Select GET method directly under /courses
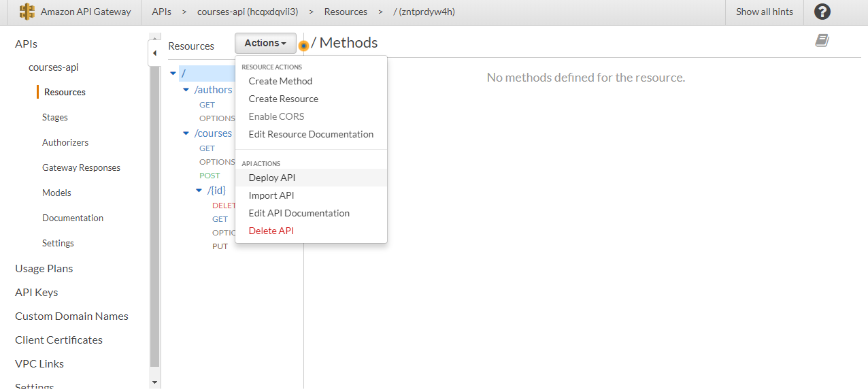This screenshot has width=868, height=392. [x=207, y=148]
